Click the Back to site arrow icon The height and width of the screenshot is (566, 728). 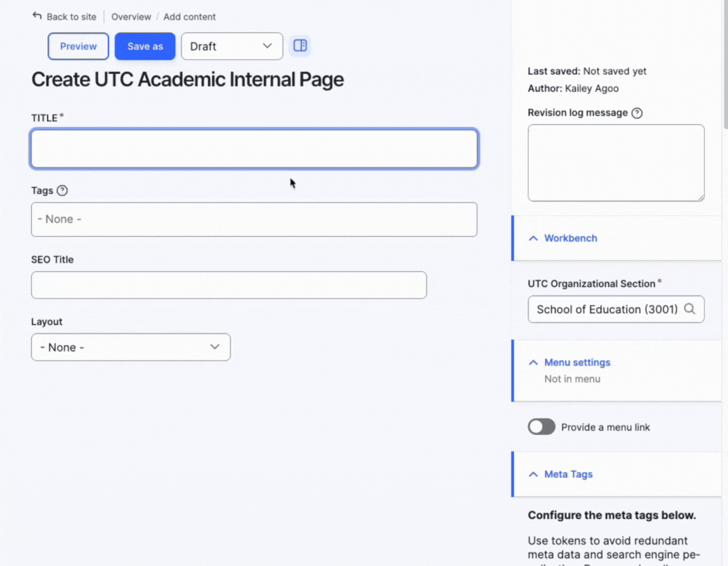tap(37, 16)
